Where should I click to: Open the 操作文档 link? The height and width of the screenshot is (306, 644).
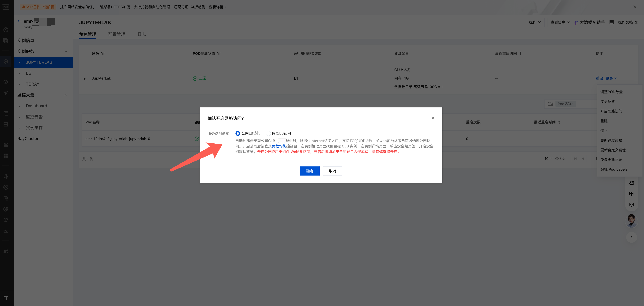[x=628, y=23]
